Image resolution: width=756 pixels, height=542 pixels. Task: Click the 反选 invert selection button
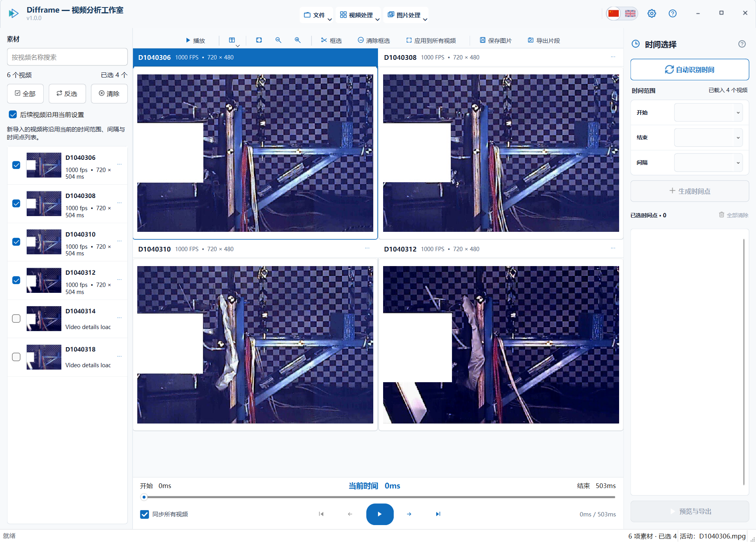(67, 94)
